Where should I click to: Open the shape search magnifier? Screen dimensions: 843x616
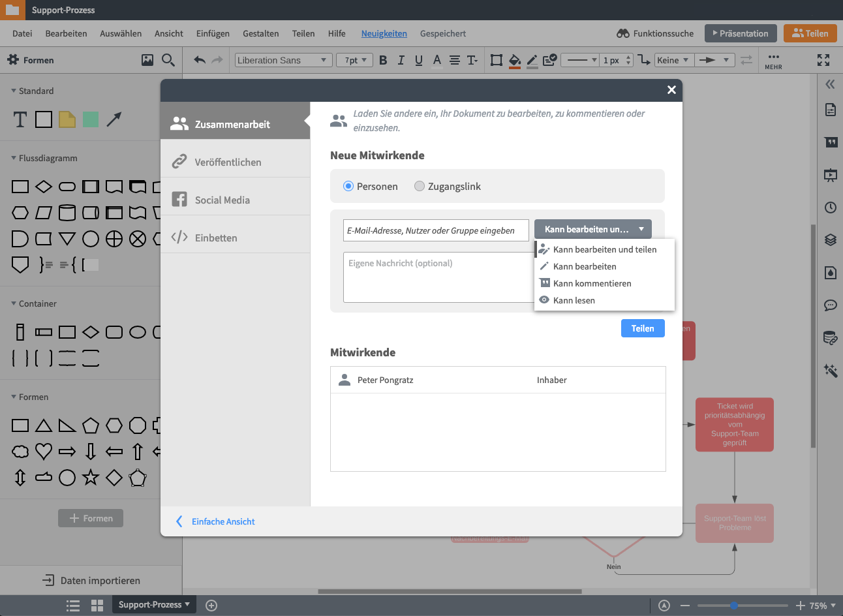coord(168,59)
